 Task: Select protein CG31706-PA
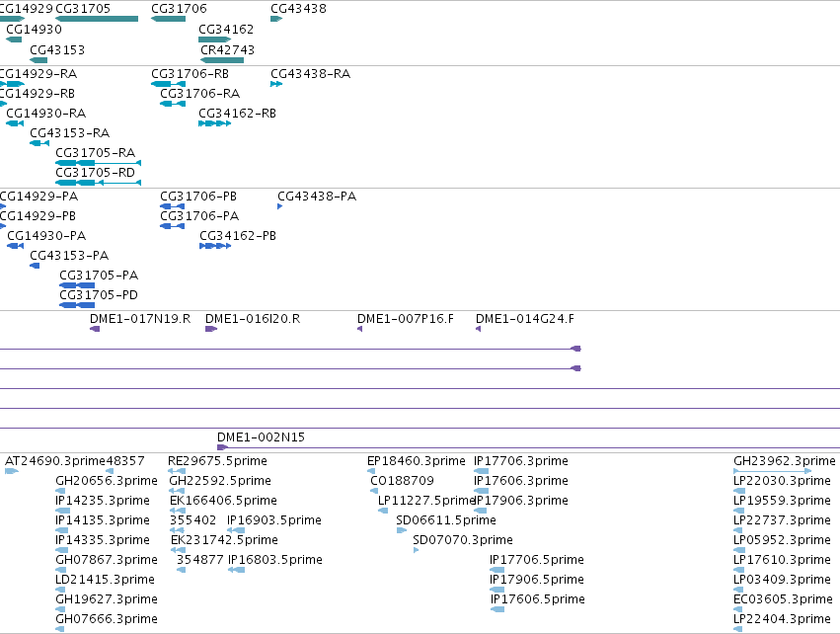[172, 227]
